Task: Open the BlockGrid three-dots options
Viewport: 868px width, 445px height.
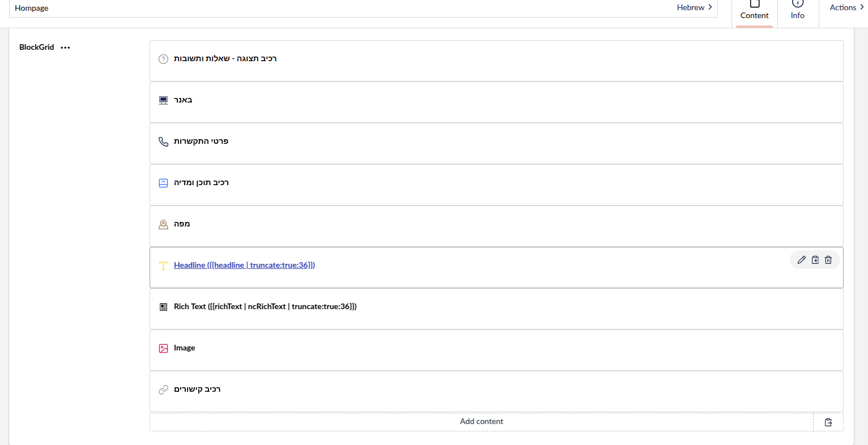Action: 66,48
